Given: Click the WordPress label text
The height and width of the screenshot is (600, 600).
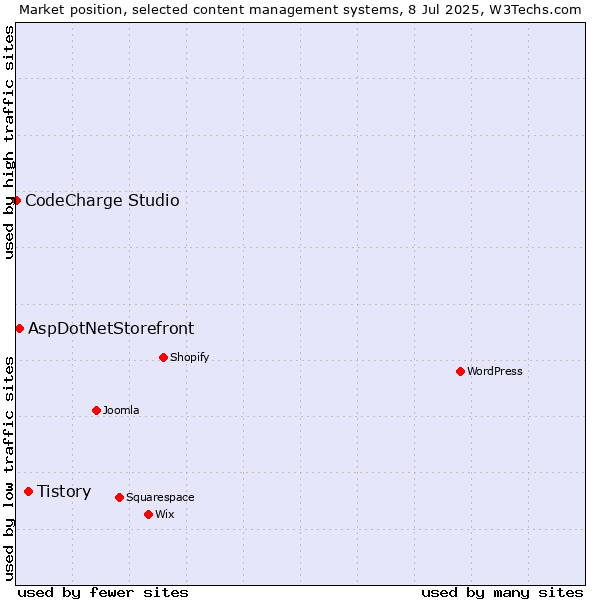Looking at the screenshot, I should point(494,372).
